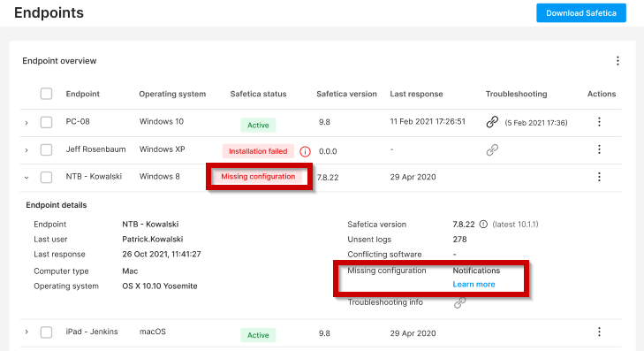Image resolution: width=644 pixels, height=351 pixels.
Task: Click the 26 Oct 2021, 11:41:27 value
Action: click(x=162, y=255)
